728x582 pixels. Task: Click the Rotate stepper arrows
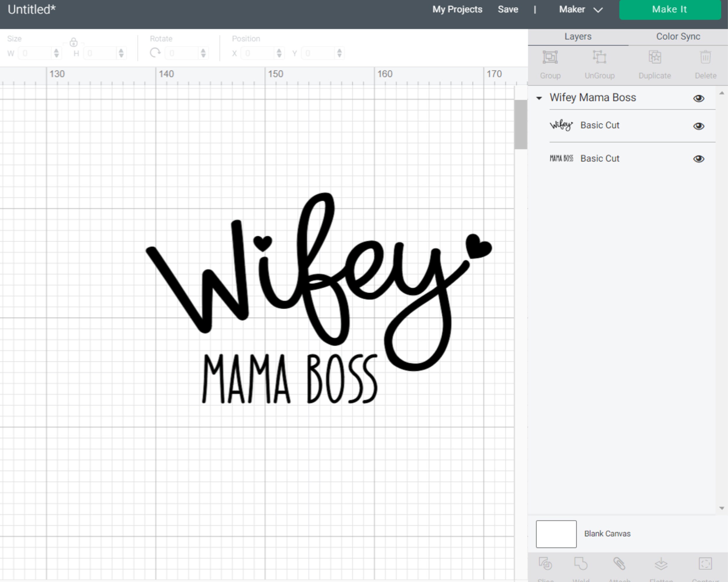203,53
